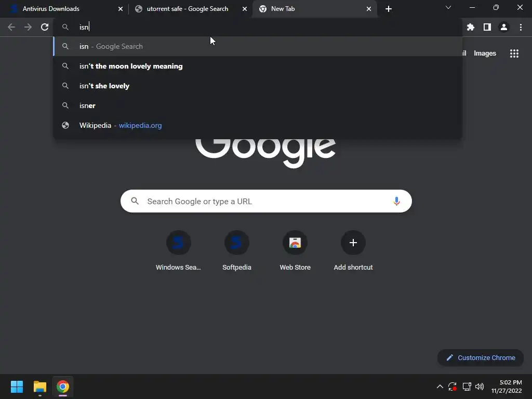
Task: Click the Images link
Action: (x=485, y=54)
